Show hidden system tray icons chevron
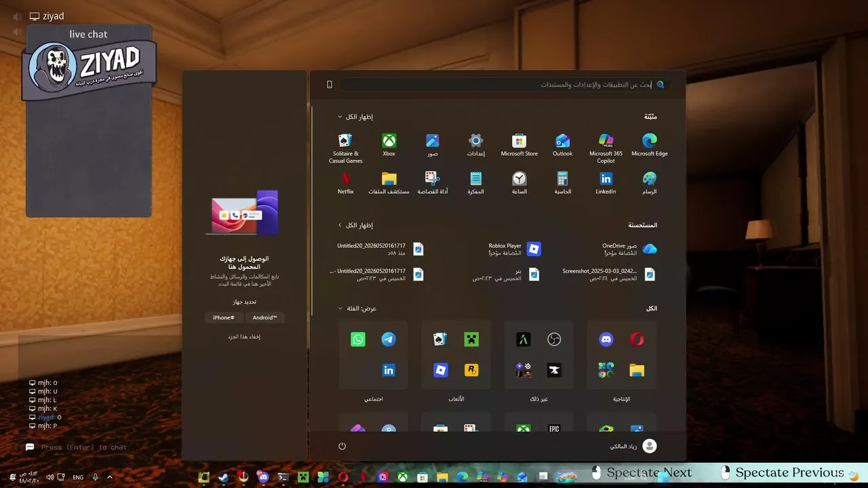 tap(110, 477)
